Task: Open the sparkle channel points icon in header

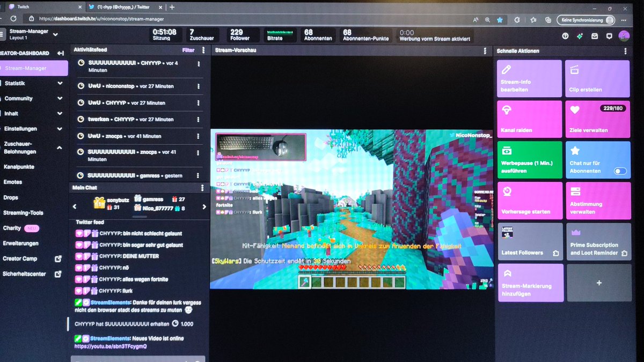Action: [x=580, y=36]
